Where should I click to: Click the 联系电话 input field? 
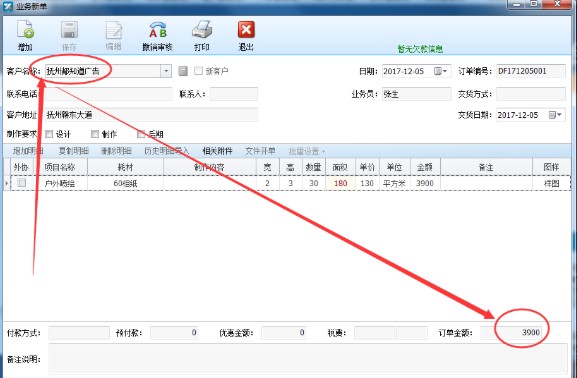108,94
